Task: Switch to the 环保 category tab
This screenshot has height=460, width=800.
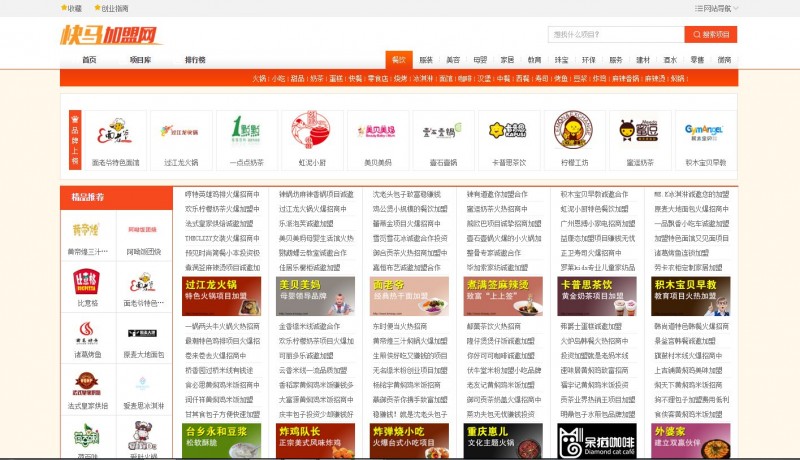Action: click(x=589, y=60)
